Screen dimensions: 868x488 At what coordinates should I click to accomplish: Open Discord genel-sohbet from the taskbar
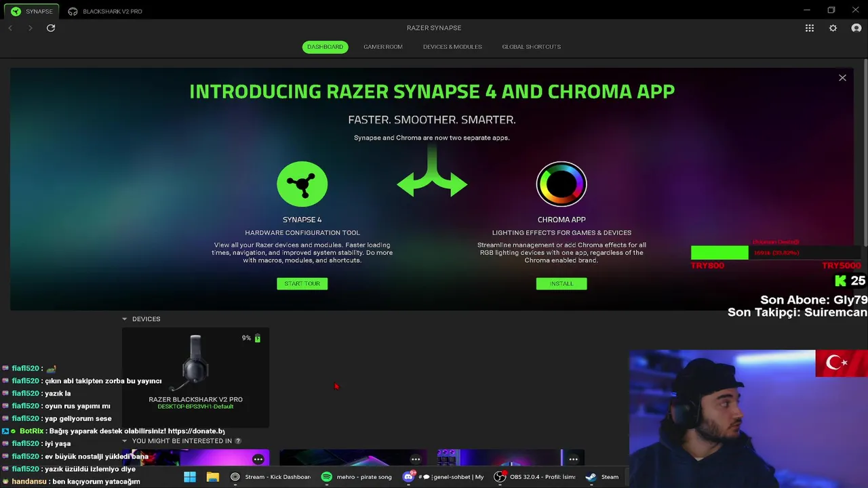point(444,476)
